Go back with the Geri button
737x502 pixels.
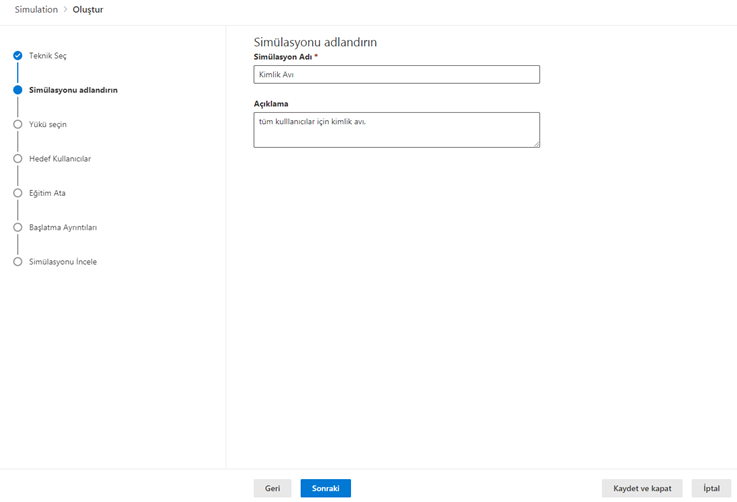(x=273, y=488)
